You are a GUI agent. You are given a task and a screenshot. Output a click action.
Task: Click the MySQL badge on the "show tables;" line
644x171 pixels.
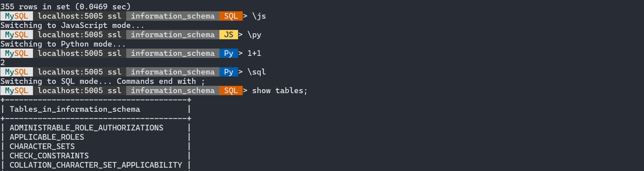coord(16,90)
